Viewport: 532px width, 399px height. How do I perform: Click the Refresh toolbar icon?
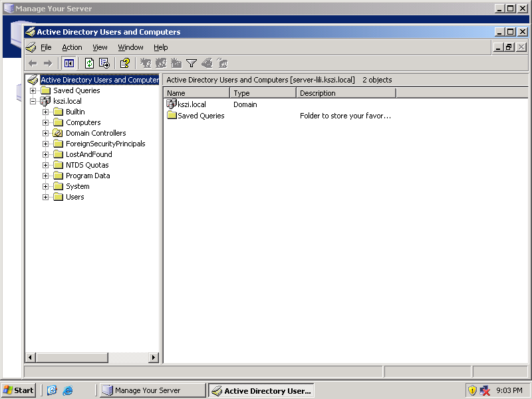click(x=89, y=63)
